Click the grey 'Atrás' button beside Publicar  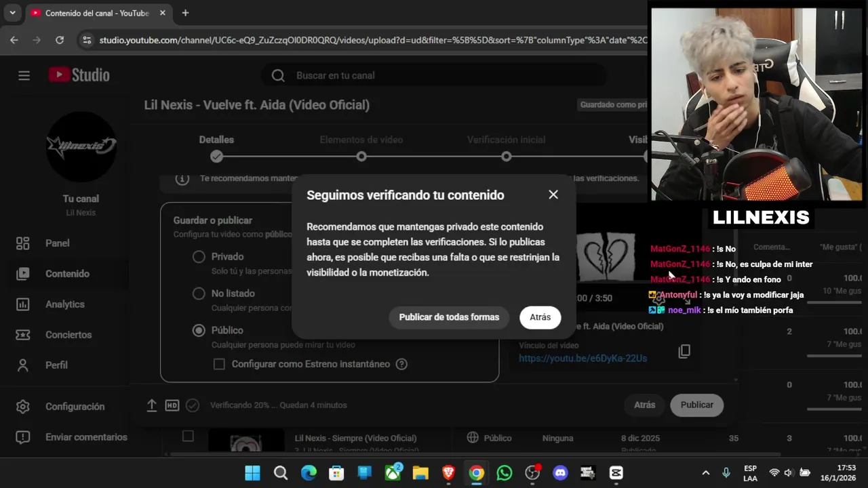coord(645,405)
